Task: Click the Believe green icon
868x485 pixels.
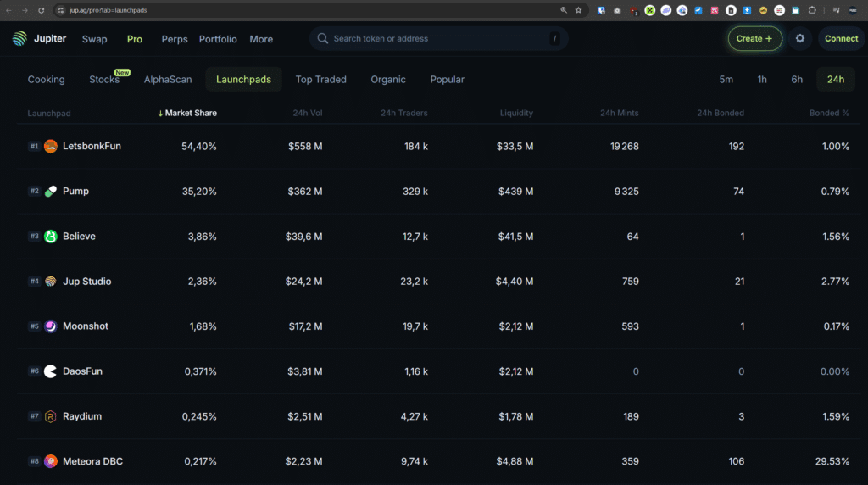Action: point(50,237)
